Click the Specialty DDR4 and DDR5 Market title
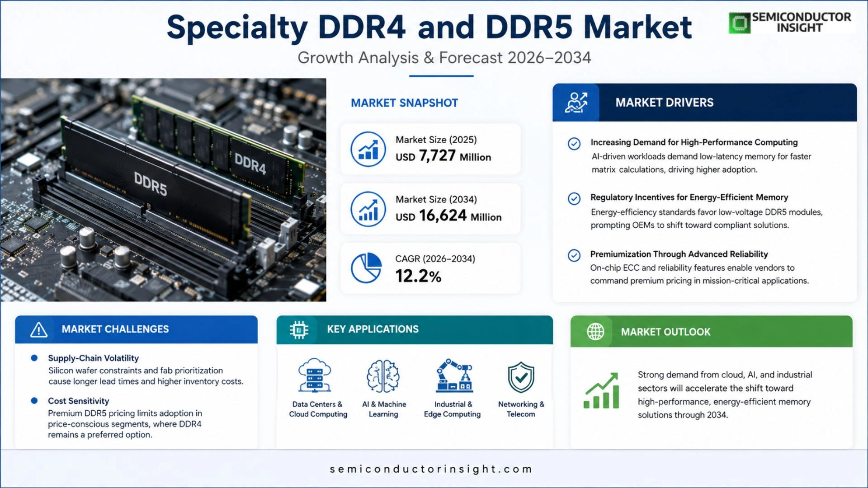The image size is (868, 488). tap(429, 27)
